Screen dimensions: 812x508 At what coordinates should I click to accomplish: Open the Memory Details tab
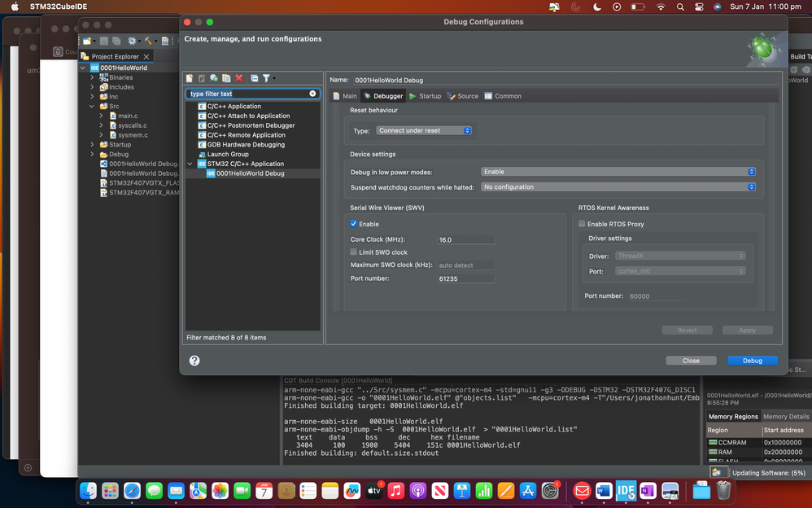point(786,417)
